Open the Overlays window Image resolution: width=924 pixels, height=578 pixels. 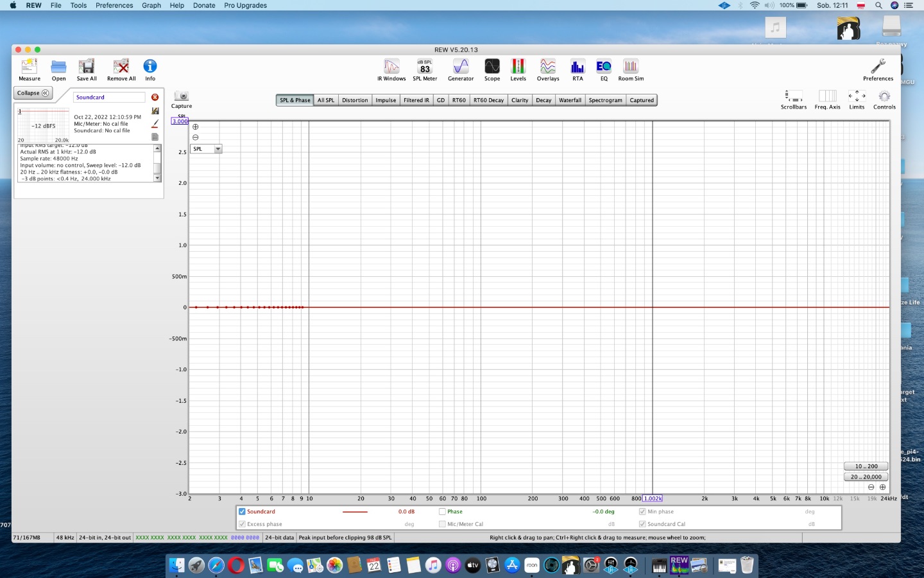(x=548, y=69)
